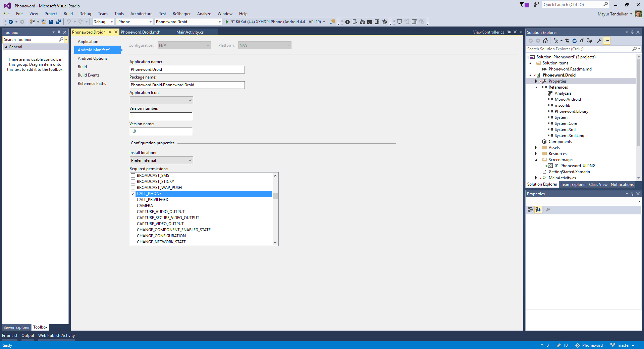Click the Pending Changes Filter clock icon
The image size is (644, 349).
[556, 41]
